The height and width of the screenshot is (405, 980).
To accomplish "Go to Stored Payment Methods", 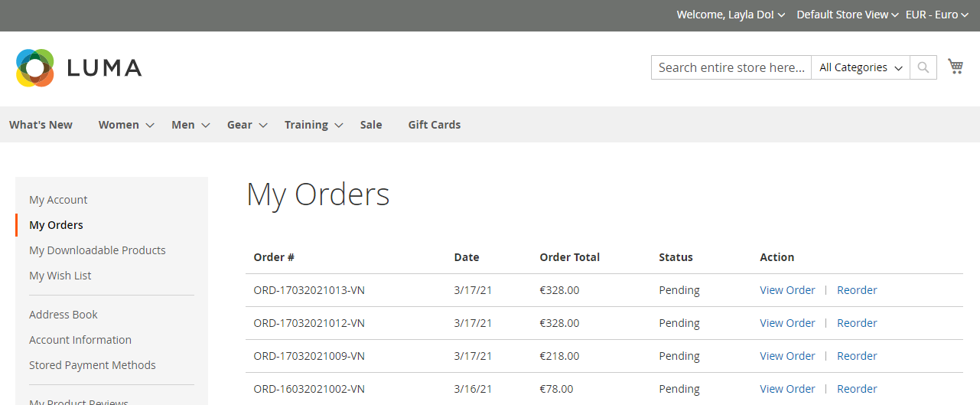I will [93, 365].
